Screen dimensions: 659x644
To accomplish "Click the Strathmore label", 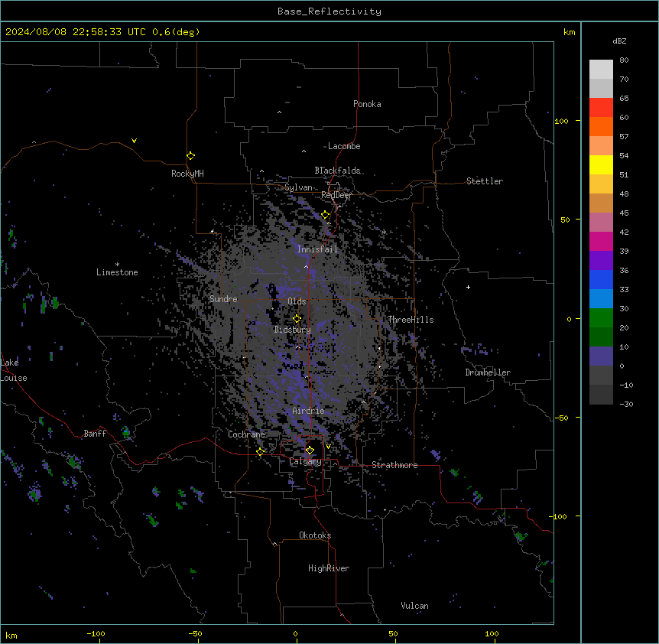I will [394, 465].
